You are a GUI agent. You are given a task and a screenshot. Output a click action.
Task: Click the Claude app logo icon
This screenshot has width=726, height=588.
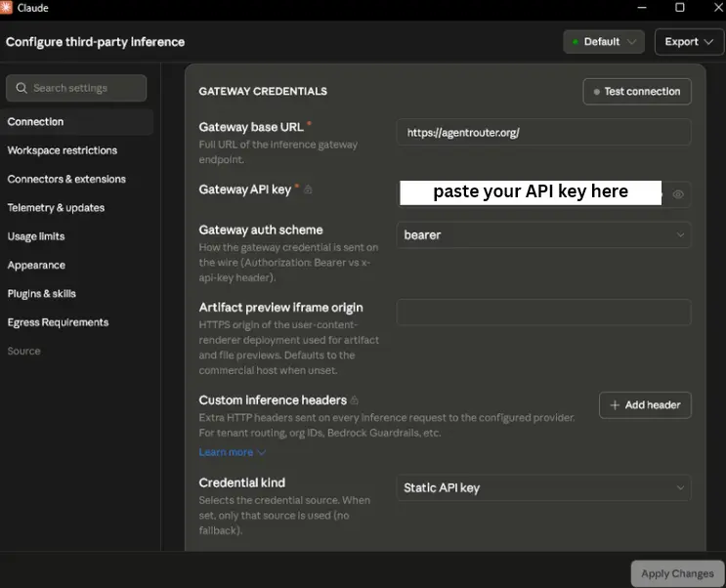[6, 8]
